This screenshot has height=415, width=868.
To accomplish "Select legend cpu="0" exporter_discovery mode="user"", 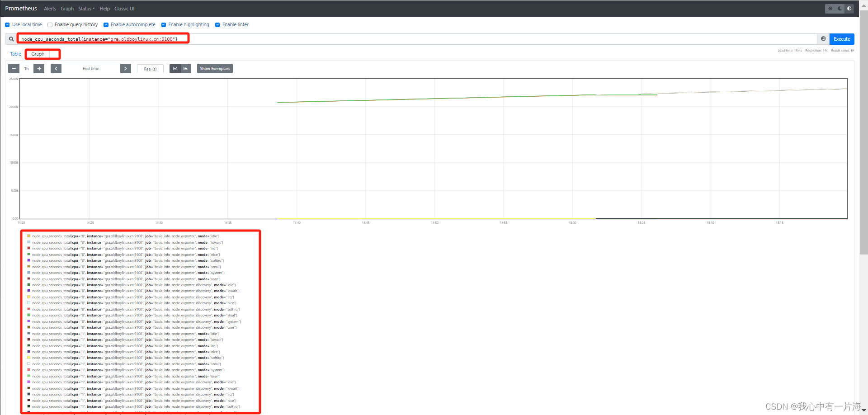I will 132,327.
